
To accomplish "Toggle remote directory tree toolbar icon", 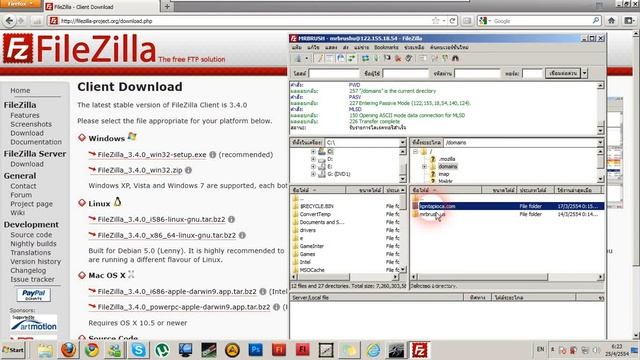I will click(340, 59).
